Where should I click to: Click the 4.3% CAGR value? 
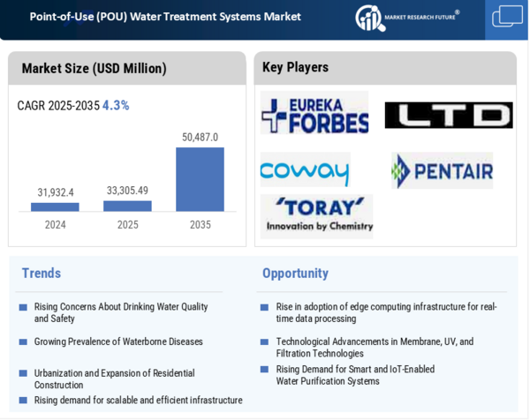(x=116, y=105)
